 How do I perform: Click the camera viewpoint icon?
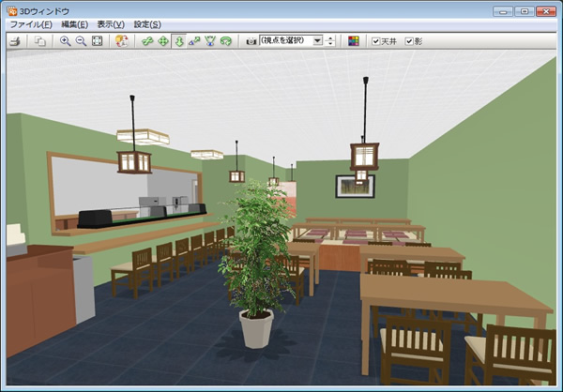(x=251, y=41)
